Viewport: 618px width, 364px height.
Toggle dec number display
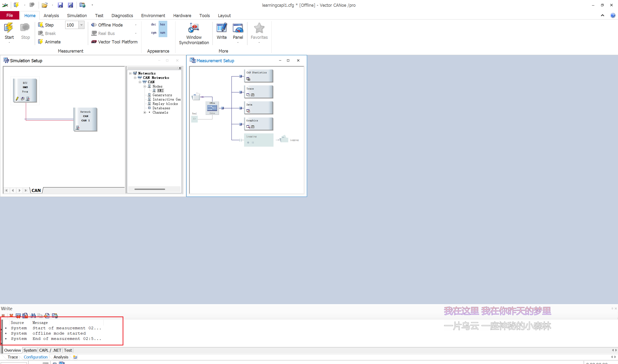(x=153, y=25)
